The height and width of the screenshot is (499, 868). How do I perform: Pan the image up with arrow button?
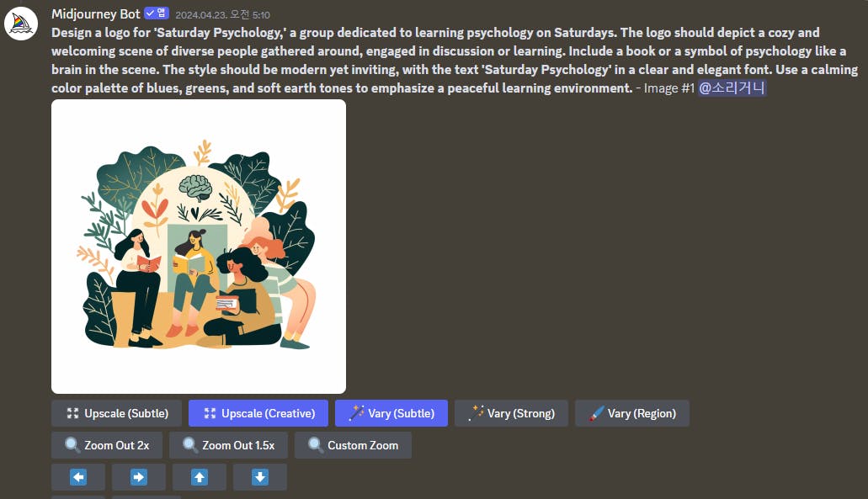point(200,477)
